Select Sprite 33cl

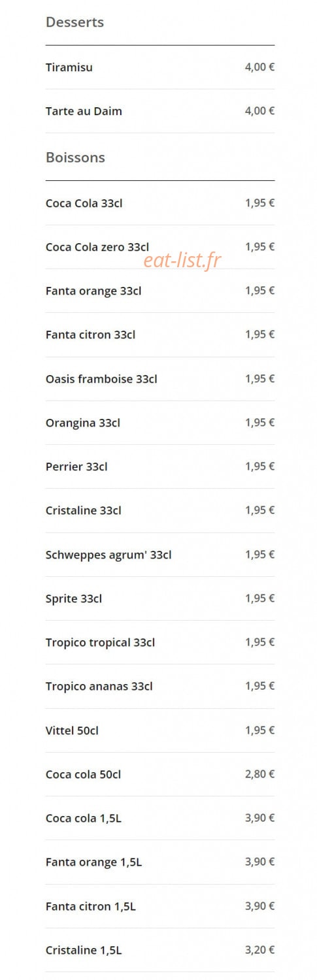(160, 598)
